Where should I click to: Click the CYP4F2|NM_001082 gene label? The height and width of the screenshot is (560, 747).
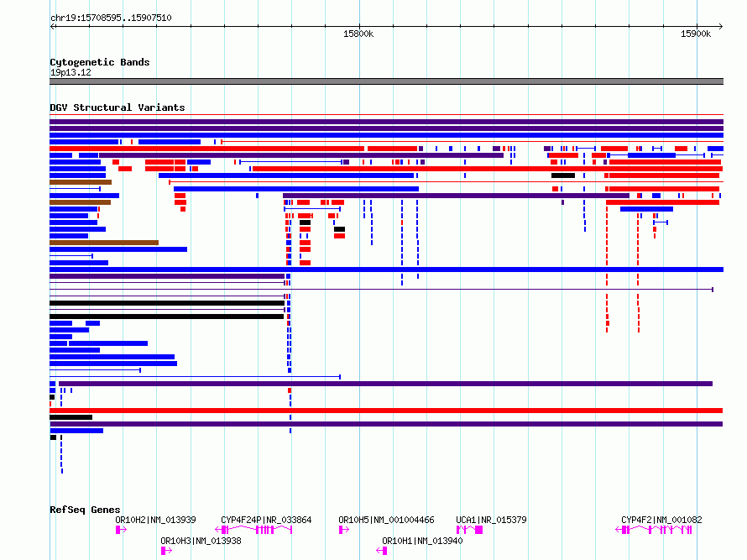click(661, 520)
